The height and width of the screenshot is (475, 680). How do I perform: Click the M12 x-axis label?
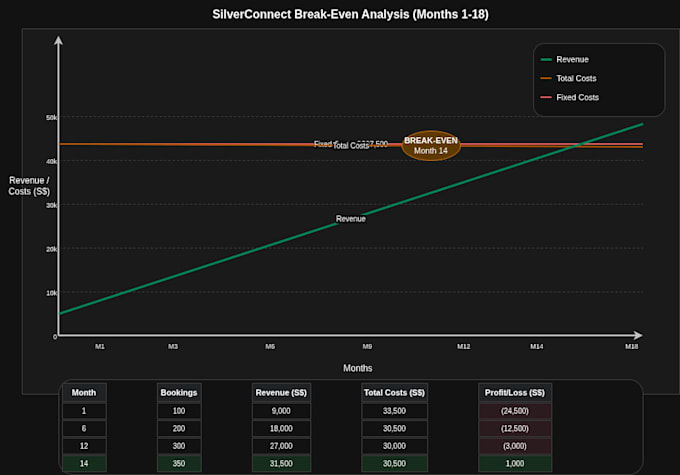[464, 346]
